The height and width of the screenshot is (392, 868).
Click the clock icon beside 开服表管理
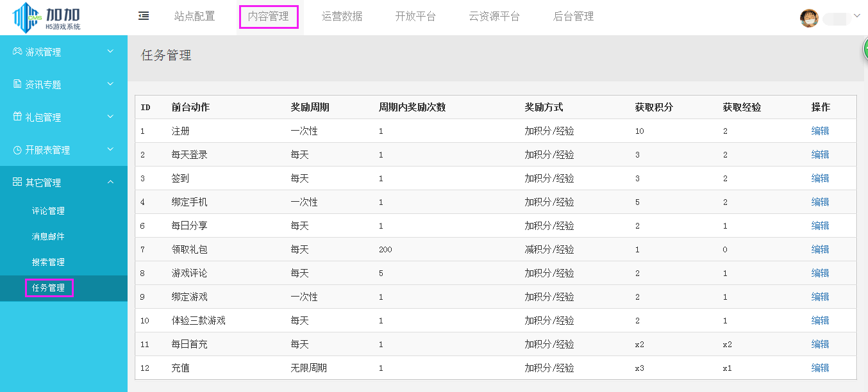click(x=17, y=150)
